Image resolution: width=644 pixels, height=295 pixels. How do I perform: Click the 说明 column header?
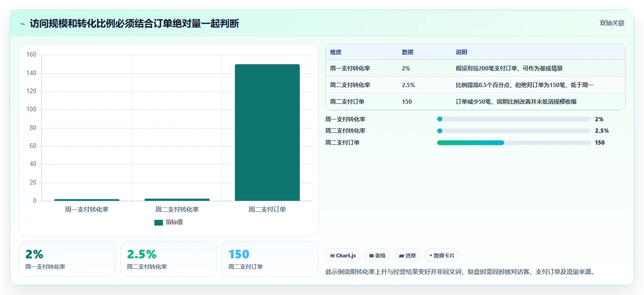tap(461, 52)
